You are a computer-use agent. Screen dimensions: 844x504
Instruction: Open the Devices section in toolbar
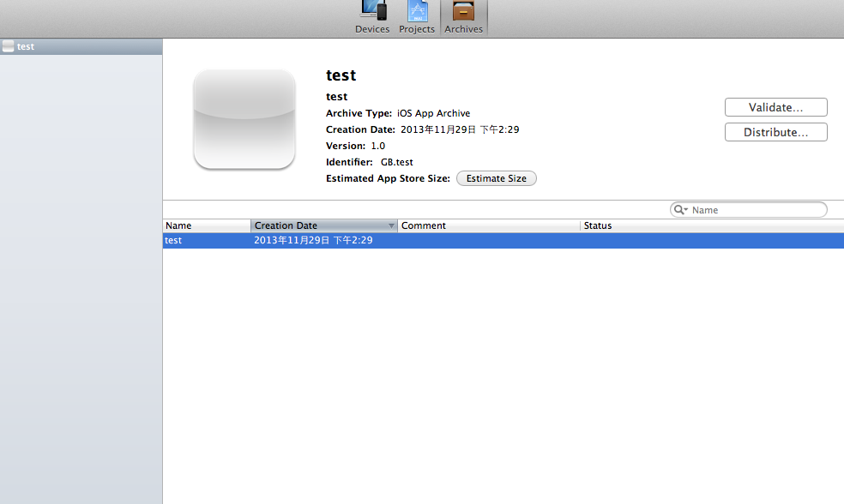point(372,17)
